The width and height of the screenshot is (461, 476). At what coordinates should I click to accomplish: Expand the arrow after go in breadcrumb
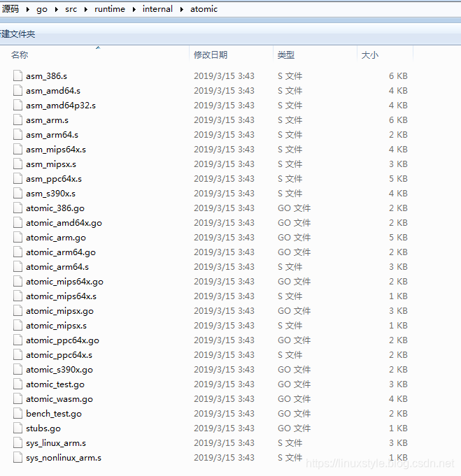(57, 9)
